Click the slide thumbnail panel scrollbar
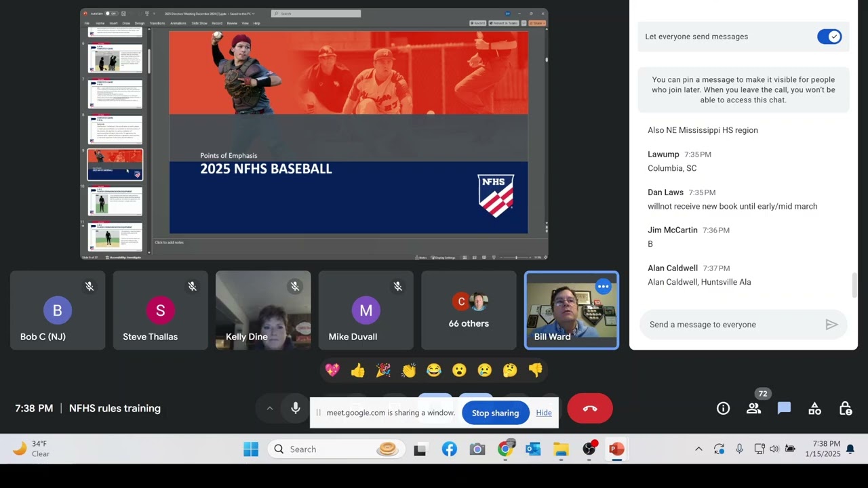 149,61
